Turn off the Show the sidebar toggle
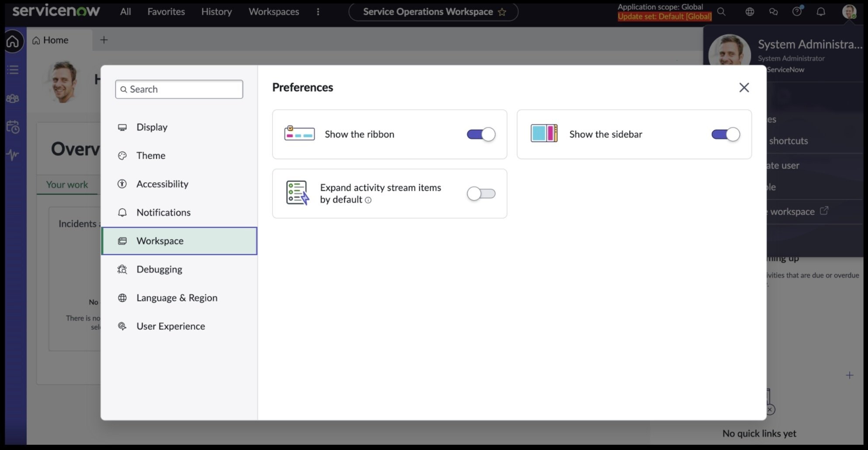868x450 pixels. click(726, 134)
